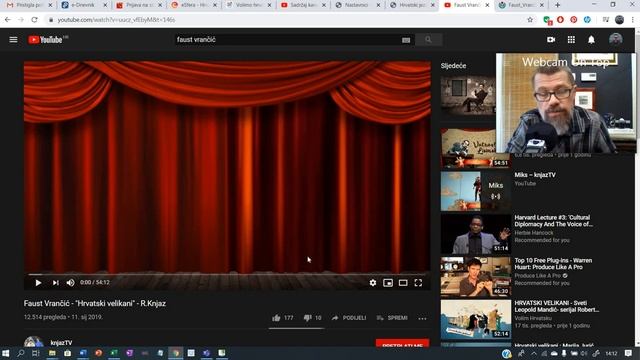
Task: Dislike the video with thumbs down
Action: pyautogui.click(x=312, y=318)
